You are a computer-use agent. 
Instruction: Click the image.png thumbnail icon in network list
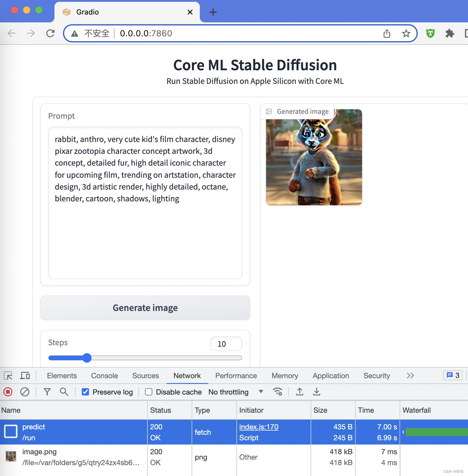tap(11, 456)
